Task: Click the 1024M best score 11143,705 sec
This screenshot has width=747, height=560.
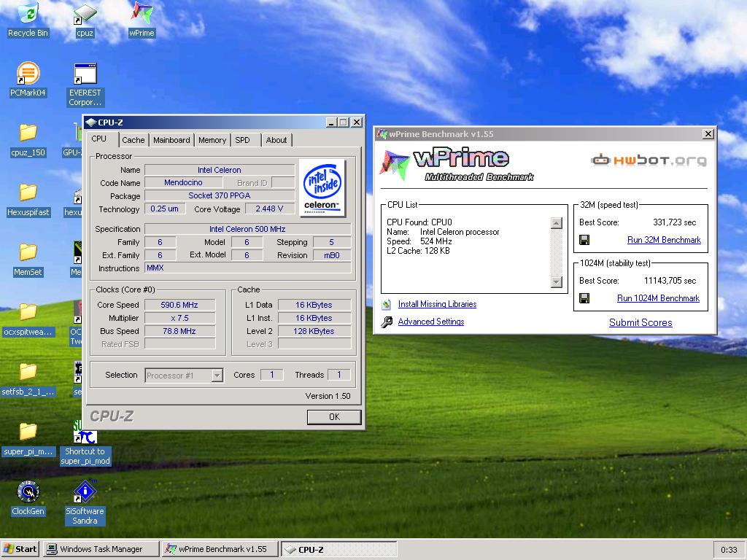Action: coord(670,281)
